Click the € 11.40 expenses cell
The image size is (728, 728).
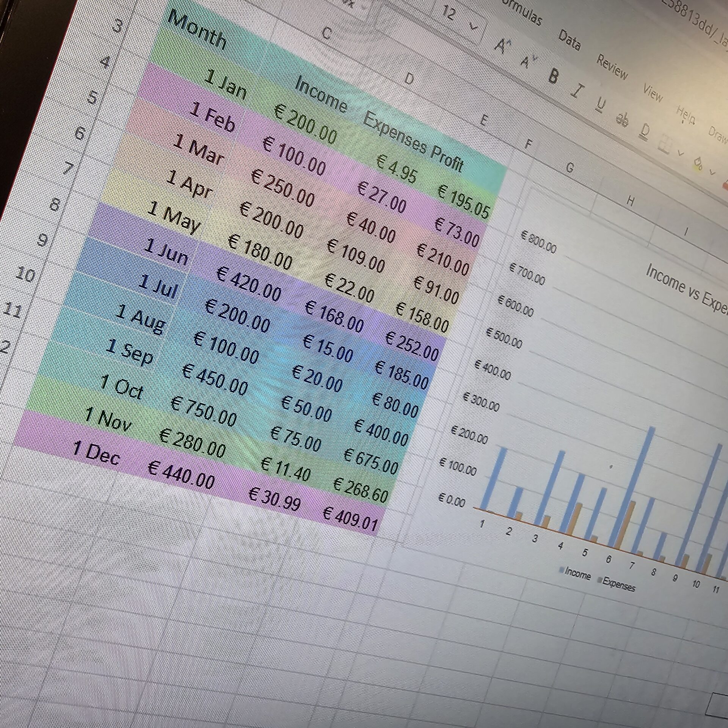coord(286,469)
